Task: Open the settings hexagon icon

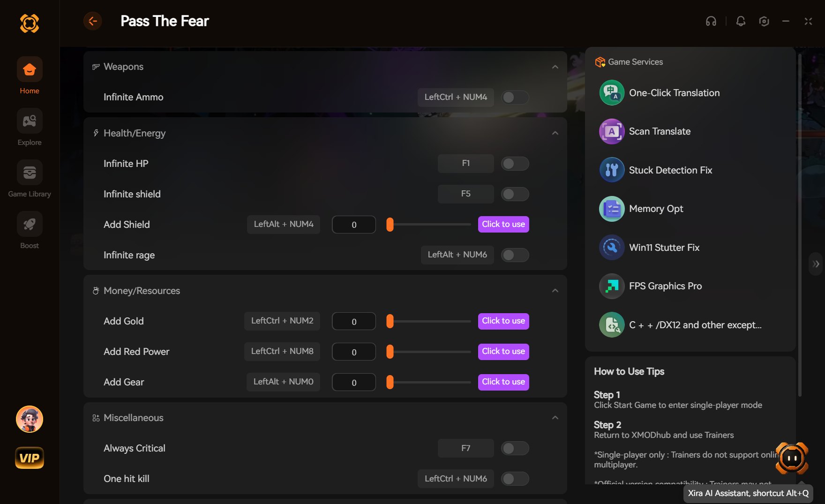Action: coord(764,21)
